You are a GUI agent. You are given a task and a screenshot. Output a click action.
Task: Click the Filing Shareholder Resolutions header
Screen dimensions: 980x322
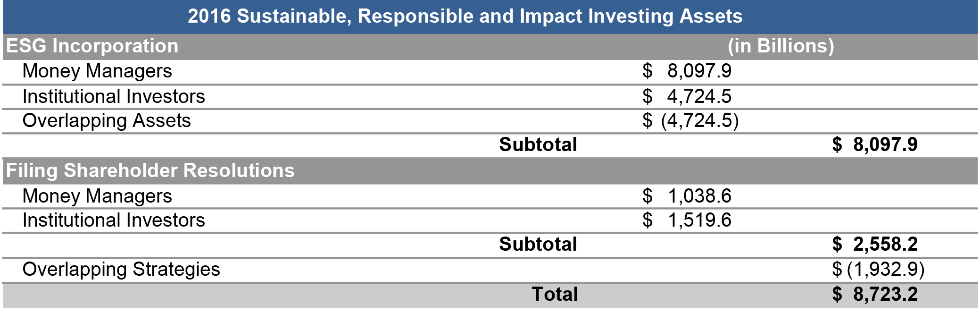[x=150, y=170]
